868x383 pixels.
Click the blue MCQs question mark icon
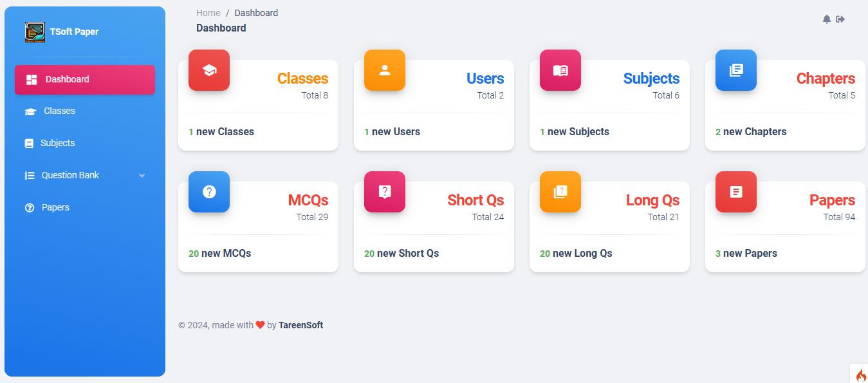[209, 192]
